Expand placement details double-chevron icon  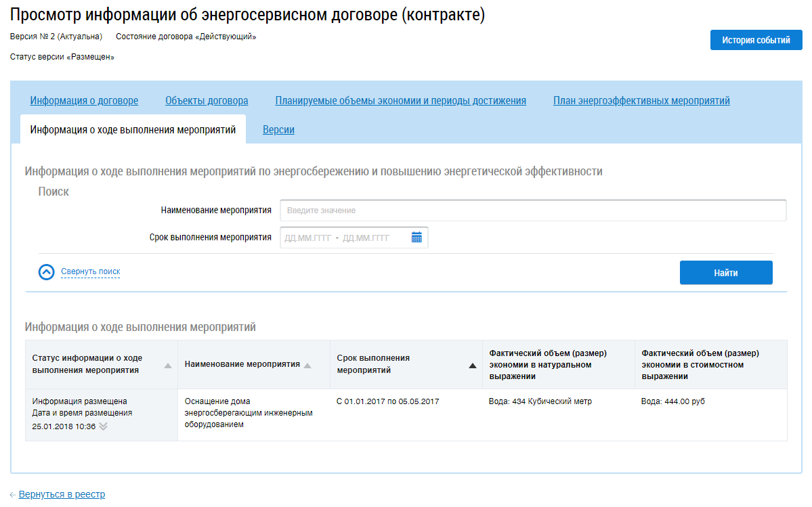pyautogui.click(x=103, y=426)
